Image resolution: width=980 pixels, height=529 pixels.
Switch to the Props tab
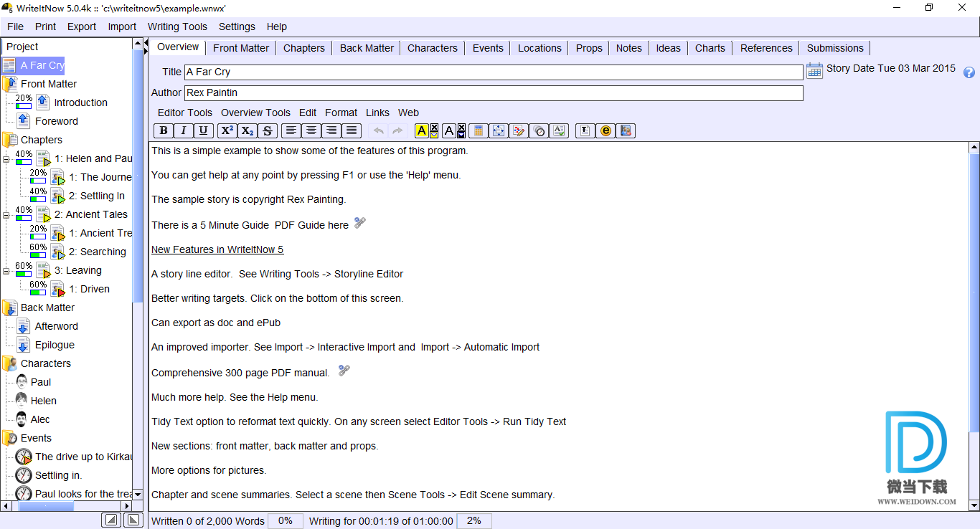pyautogui.click(x=589, y=48)
